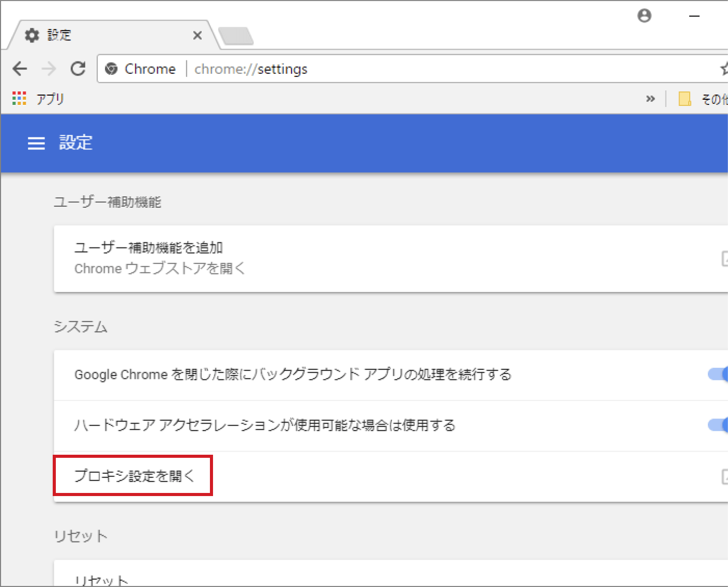This screenshot has height=587, width=728.
Task: Toggle background apps processing switch
Action: pos(719,374)
